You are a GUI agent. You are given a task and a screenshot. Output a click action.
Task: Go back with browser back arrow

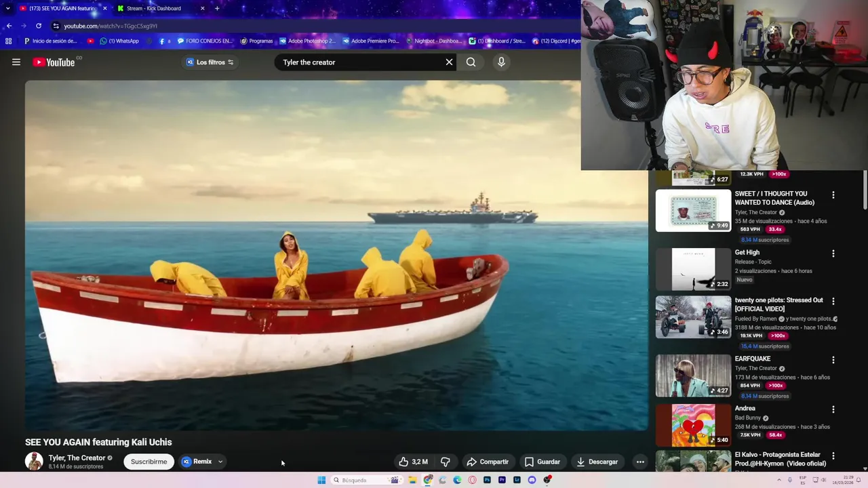coord(9,26)
